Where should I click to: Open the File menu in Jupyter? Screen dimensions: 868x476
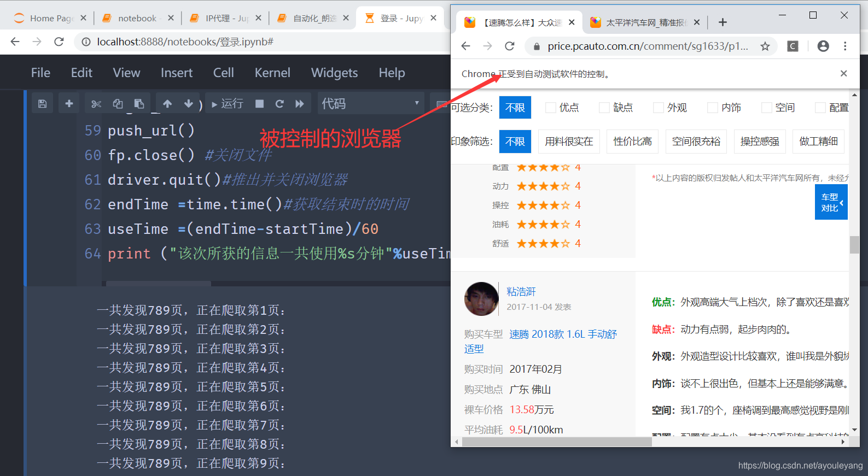pyautogui.click(x=40, y=73)
